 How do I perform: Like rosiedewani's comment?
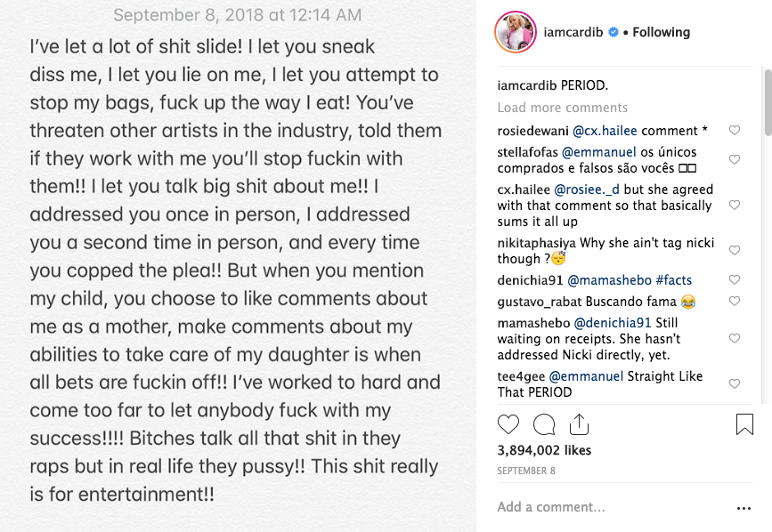(735, 131)
